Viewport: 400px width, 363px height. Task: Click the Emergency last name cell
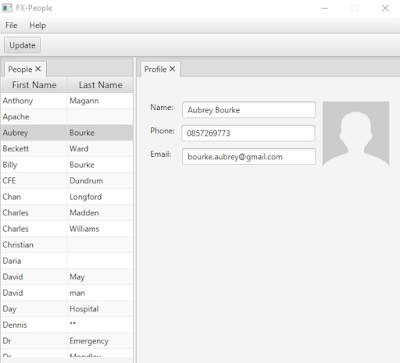click(x=100, y=341)
